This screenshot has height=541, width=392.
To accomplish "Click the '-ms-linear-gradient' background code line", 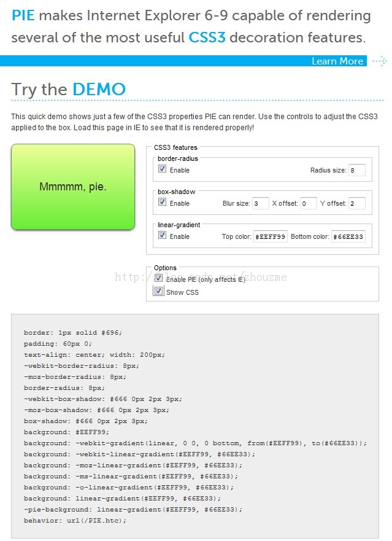I will click(131, 476).
